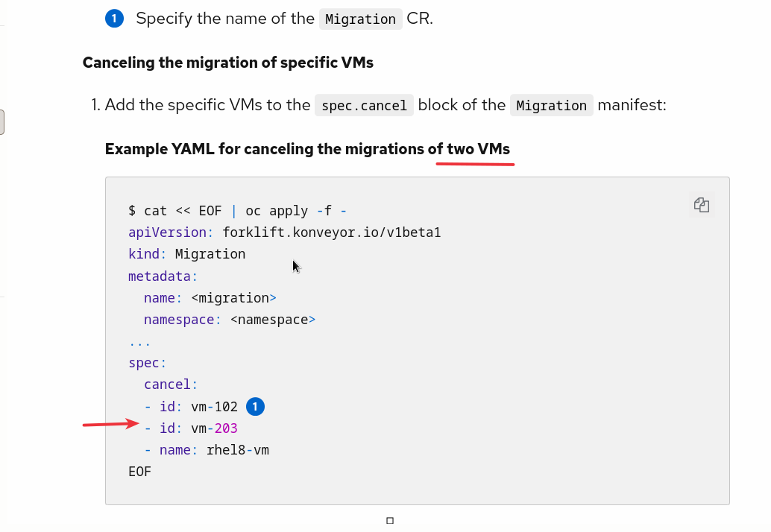
Task: Click the callout badge before "Specify the name"
Action: coord(114,19)
